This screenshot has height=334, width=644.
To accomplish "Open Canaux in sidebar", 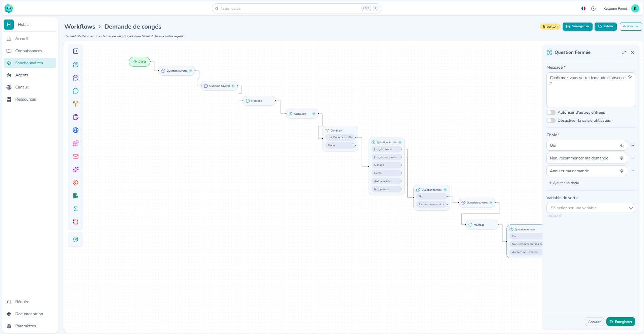I will tap(30, 87).
